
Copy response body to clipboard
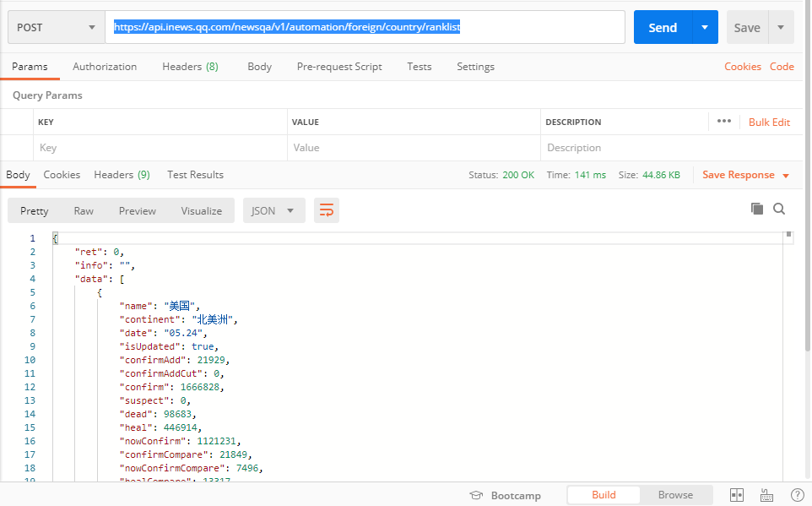757,209
